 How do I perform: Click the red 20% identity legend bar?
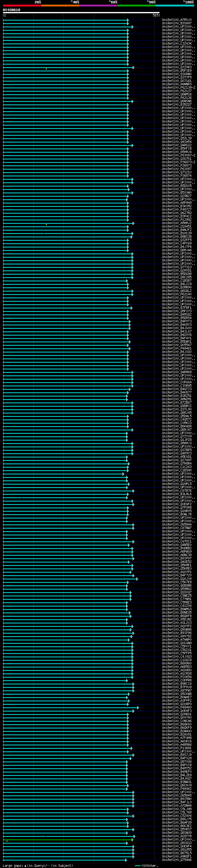(x=22, y=6)
